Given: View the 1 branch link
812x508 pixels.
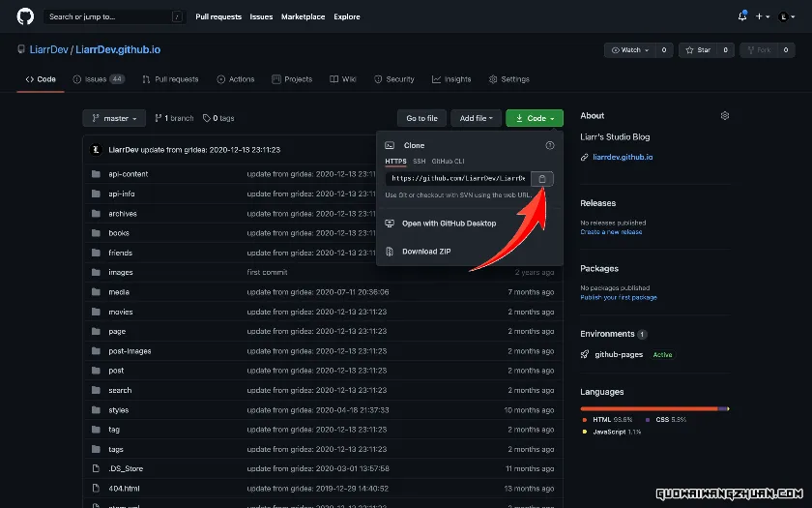Looking at the screenshot, I should pyautogui.click(x=174, y=118).
